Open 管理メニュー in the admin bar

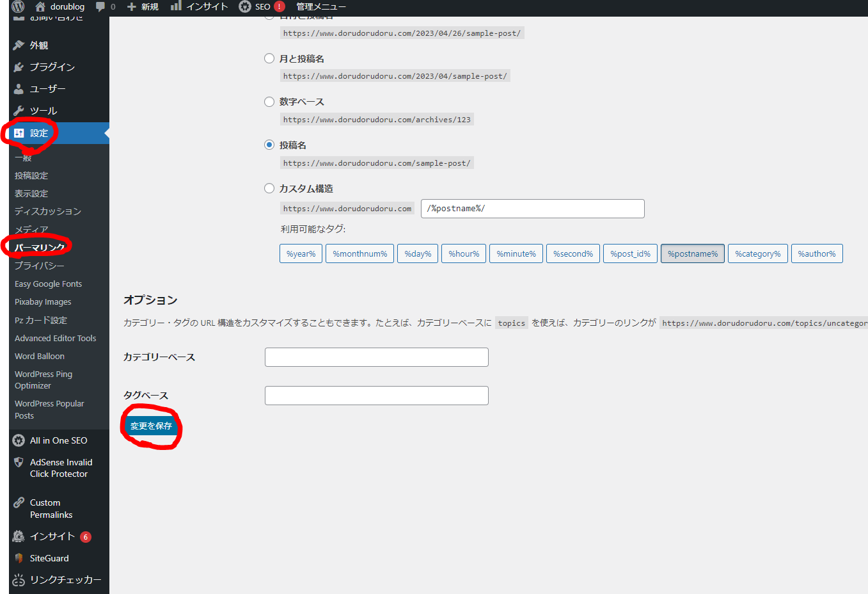[321, 6]
